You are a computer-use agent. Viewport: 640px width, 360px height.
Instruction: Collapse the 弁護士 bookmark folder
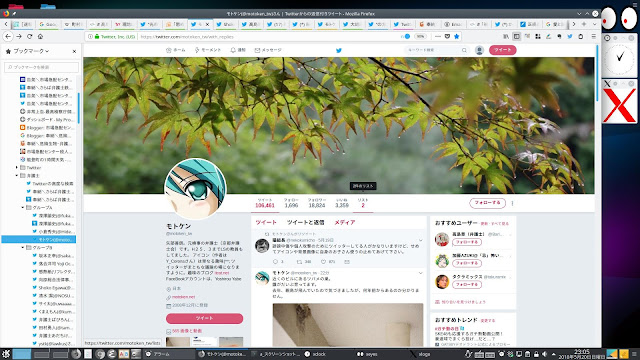pos(17,176)
